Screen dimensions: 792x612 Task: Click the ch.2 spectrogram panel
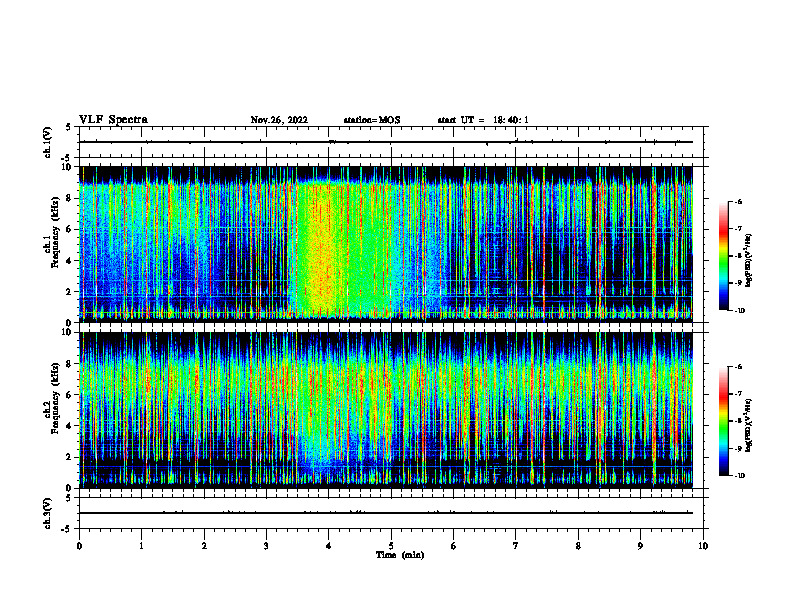click(x=386, y=410)
